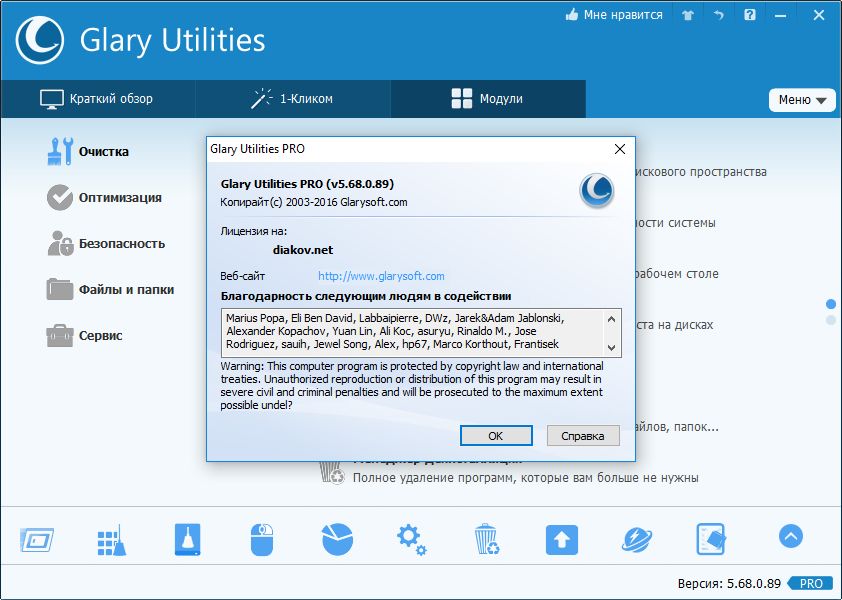Open the disk analysis pie chart icon

pos(337,539)
